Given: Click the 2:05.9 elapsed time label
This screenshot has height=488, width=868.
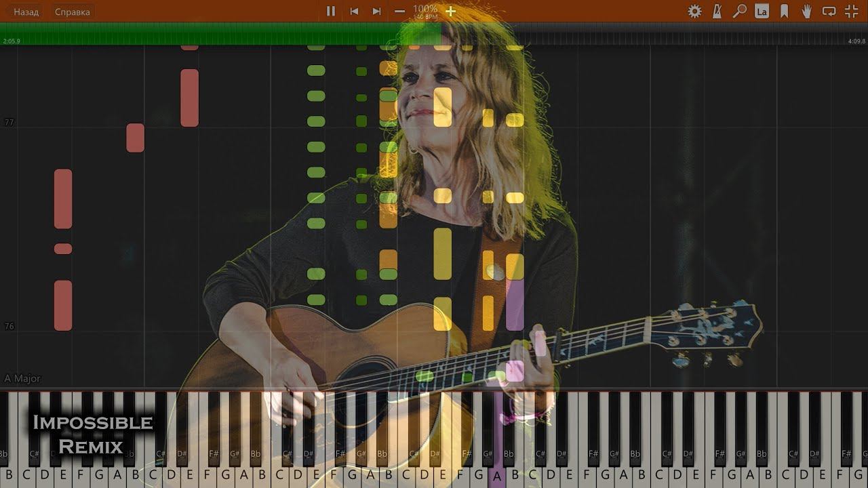Looking at the screenshot, I should click(x=12, y=41).
